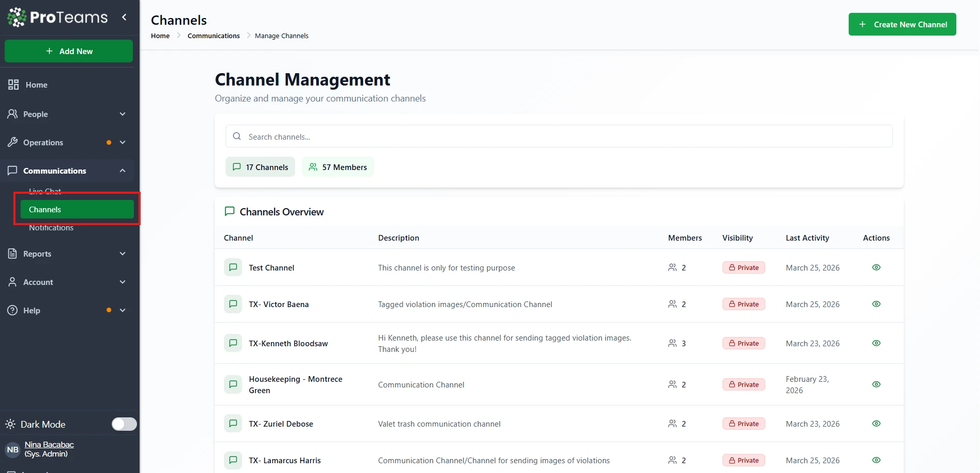The image size is (980, 473).
Task: View TX- Zuriel Debose channel via eye icon
Action: [x=876, y=424]
